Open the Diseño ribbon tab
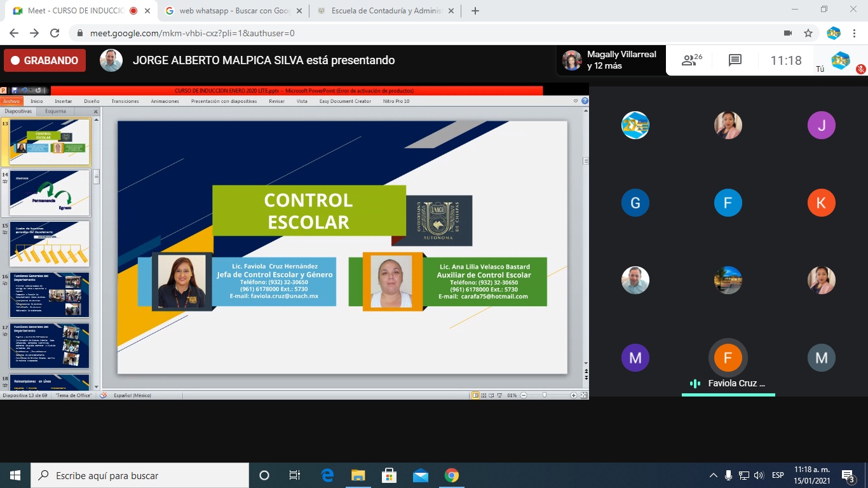The height and width of the screenshot is (488, 868). pos(92,101)
